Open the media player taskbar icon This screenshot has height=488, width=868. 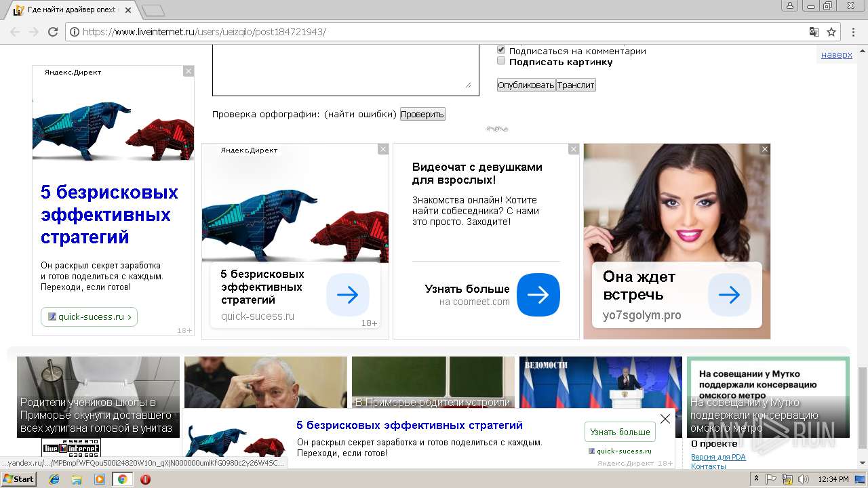pos(100,479)
